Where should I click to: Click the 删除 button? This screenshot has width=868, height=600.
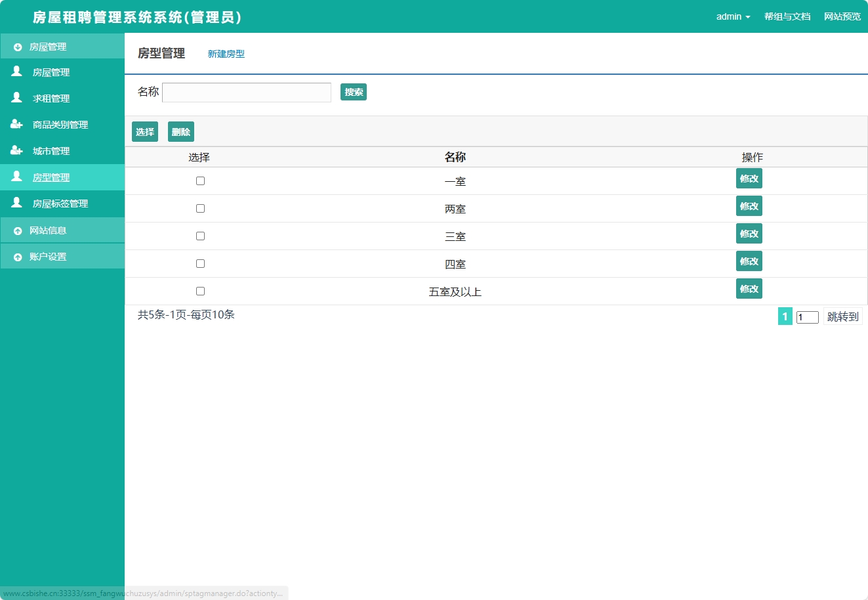pos(180,131)
